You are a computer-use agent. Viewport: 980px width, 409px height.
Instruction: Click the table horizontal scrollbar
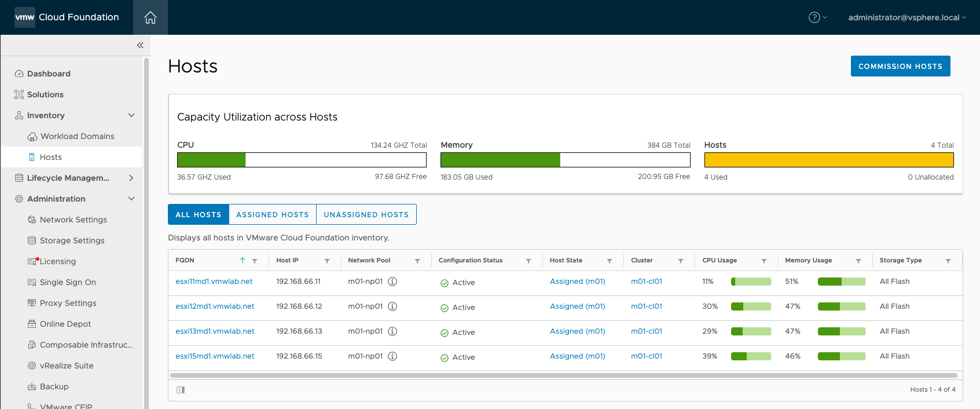[563, 375]
